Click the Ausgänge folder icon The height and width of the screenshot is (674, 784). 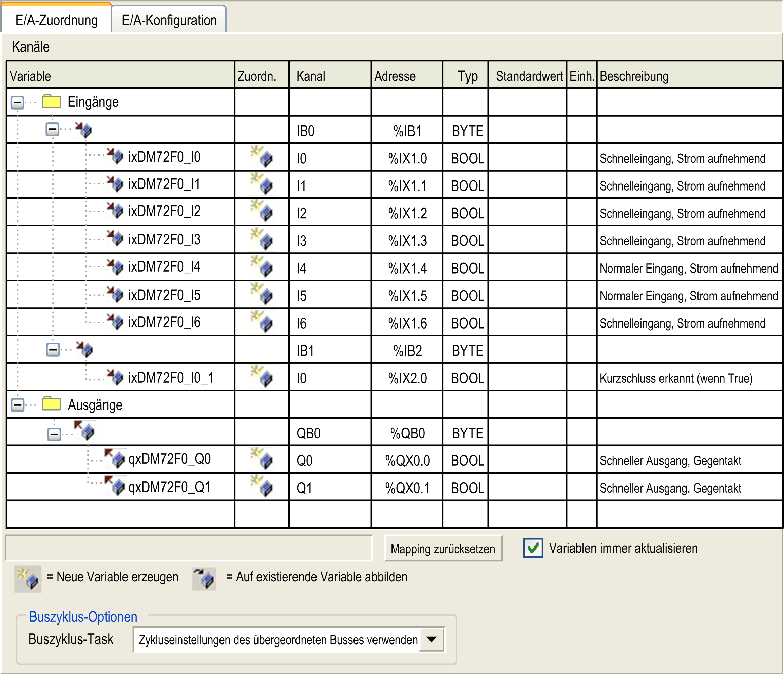click(x=52, y=403)
